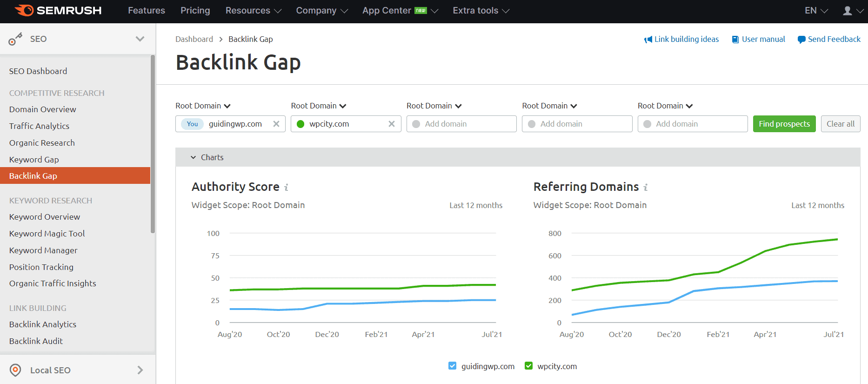Click the Clear all button
The width and height of the screenshot is (868, 384).
[841, 124]
